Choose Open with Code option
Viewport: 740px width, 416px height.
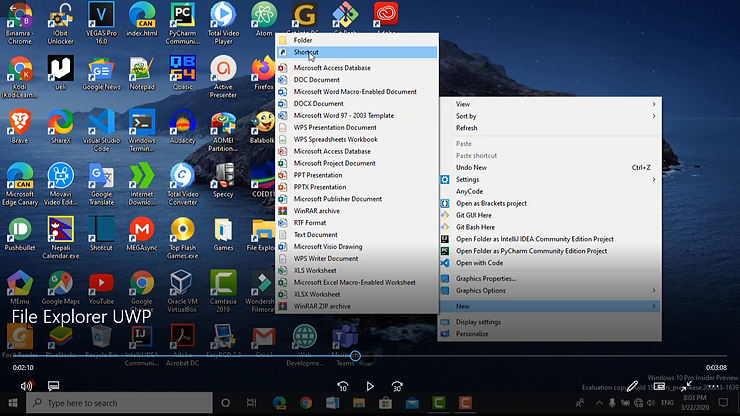pos(550,263)
